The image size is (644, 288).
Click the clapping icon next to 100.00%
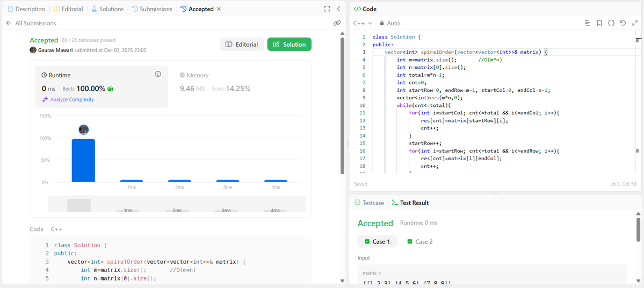pyautogui.click(x=110, y=88)
